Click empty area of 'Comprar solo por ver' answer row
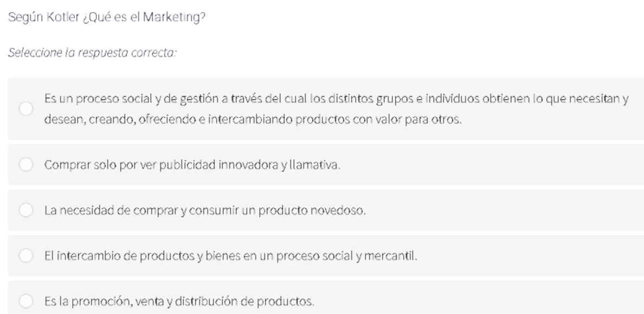This screenshot has height=314, width=644. click(x=493, y=165)
